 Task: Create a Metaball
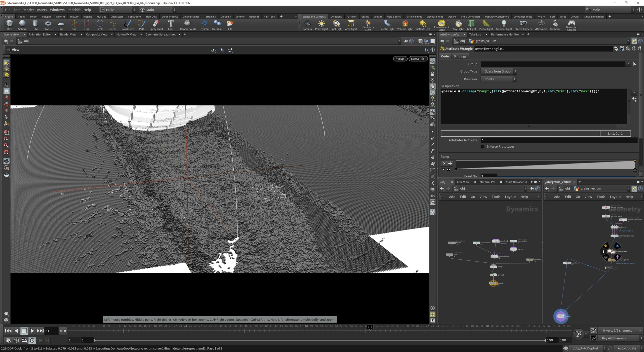tap(217, 25)
